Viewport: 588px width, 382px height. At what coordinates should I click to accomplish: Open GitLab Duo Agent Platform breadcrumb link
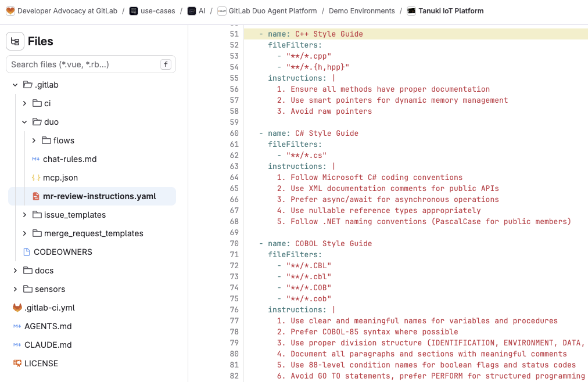coord(273,11)
